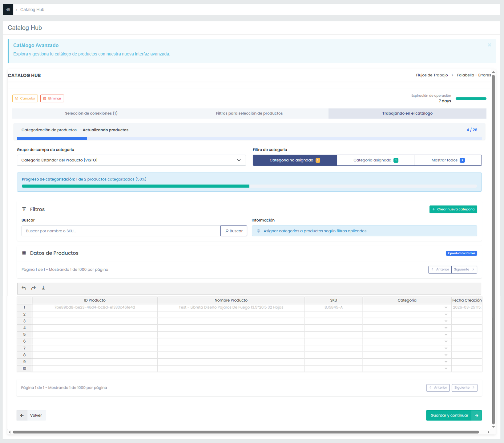Expand the Categoría dropdown in row 2
The image size is (504, 443).
pyautogui.click(x=446, y=315)
